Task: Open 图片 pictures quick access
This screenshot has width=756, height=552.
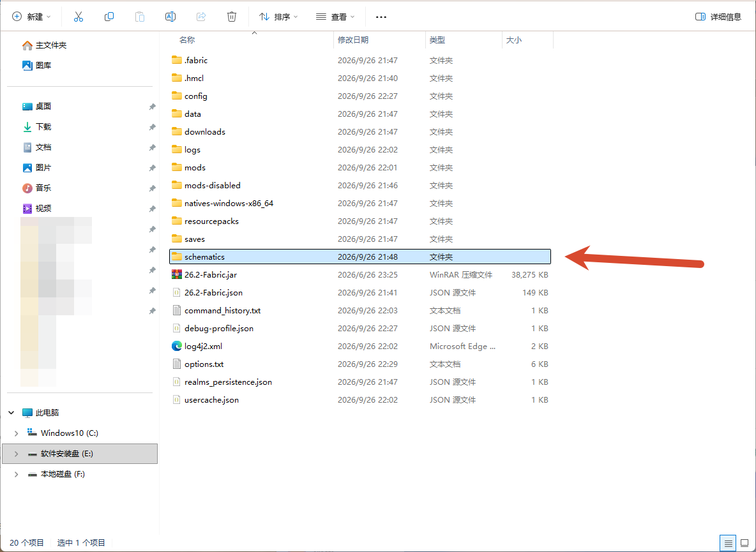Action: [36, 168]
